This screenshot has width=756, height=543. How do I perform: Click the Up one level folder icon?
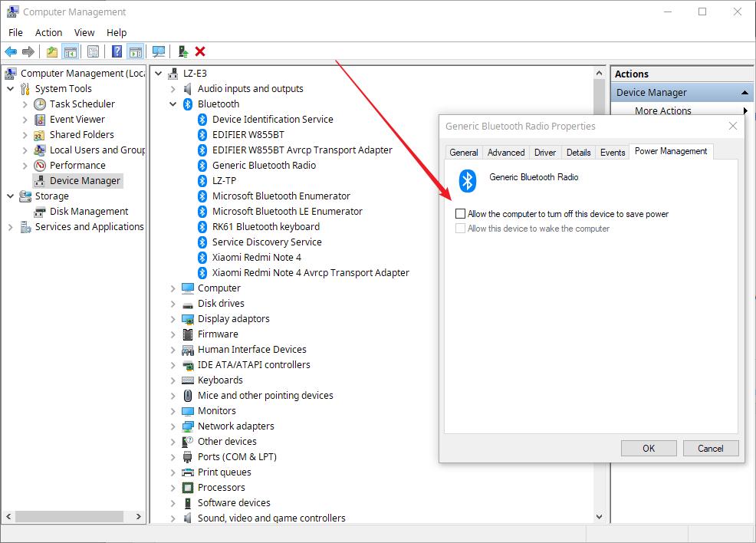click(x=52, y=51)
